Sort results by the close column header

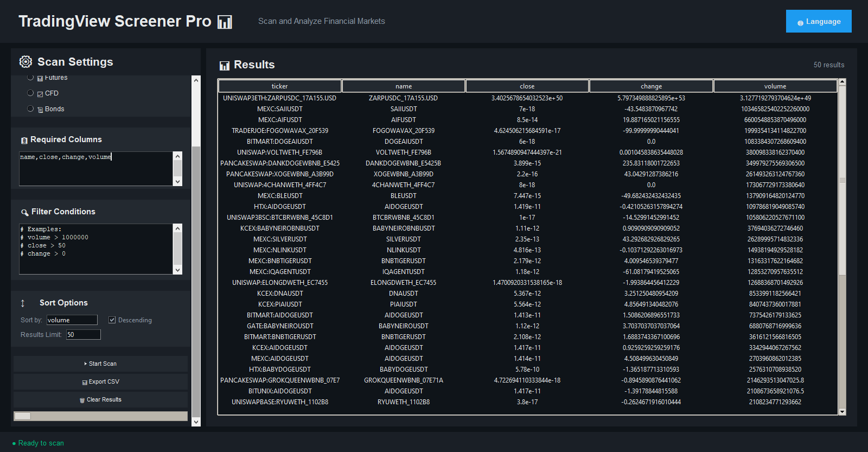point(527,86)
